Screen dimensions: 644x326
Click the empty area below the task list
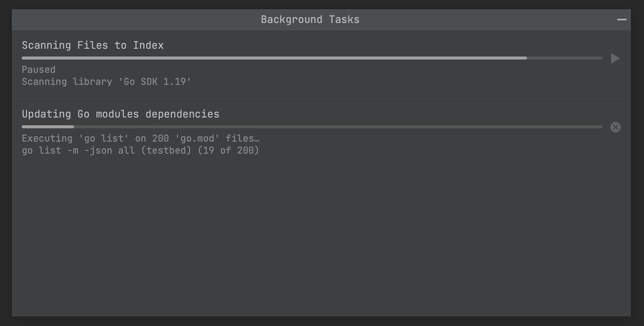pyautogui.click(x=321, y=236)
